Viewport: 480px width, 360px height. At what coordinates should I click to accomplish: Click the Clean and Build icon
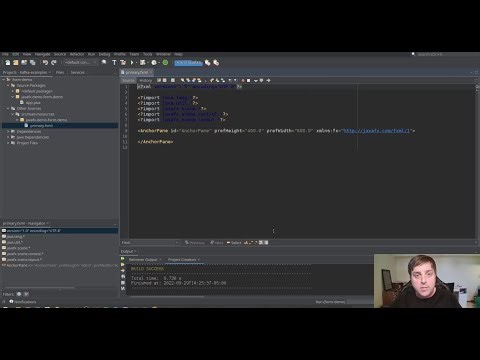[123, 62]
